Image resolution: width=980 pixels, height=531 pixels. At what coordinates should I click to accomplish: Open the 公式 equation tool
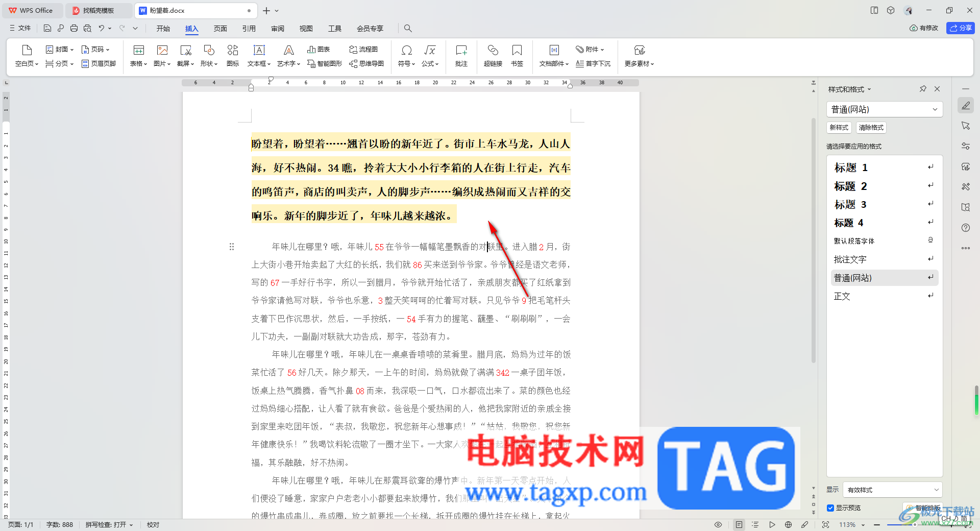click(430, 56)
